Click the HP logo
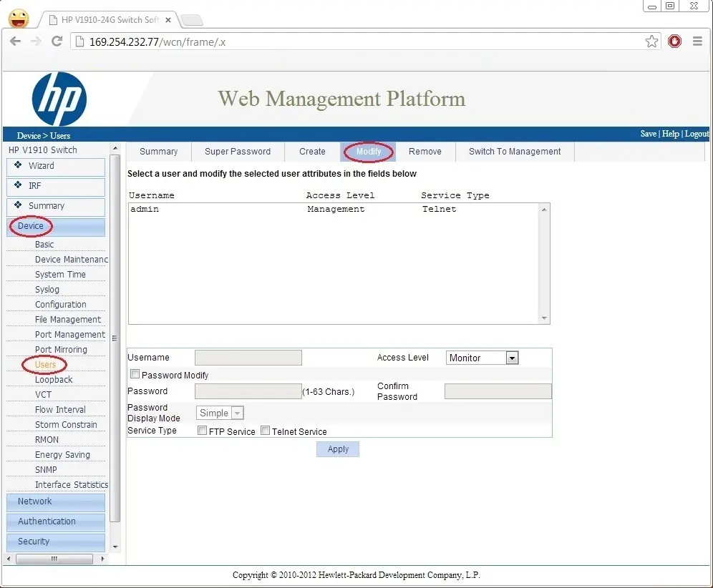This screenshot has width=713, height=588. pyautogui.click(x=59, y=99)
